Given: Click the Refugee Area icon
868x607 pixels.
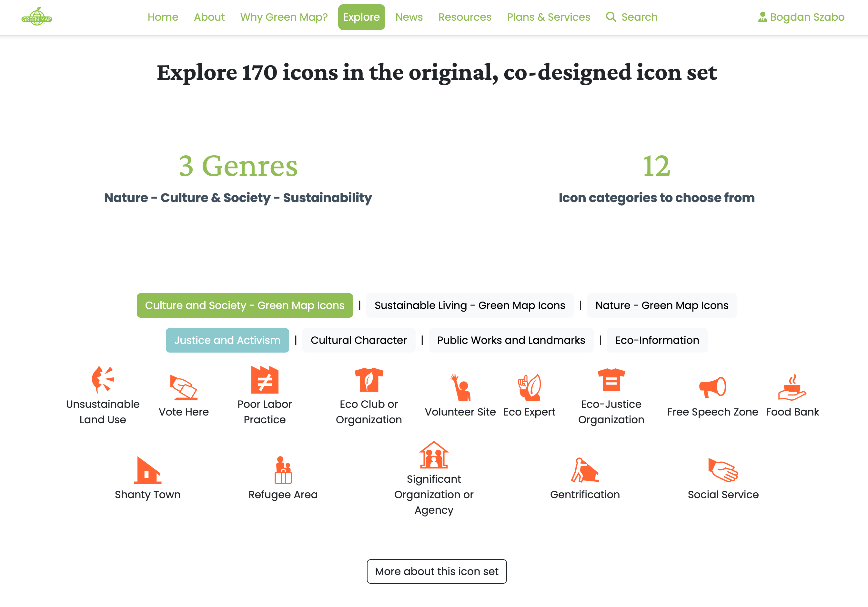Looking at the screenshot, I should (x=283, y=470).
